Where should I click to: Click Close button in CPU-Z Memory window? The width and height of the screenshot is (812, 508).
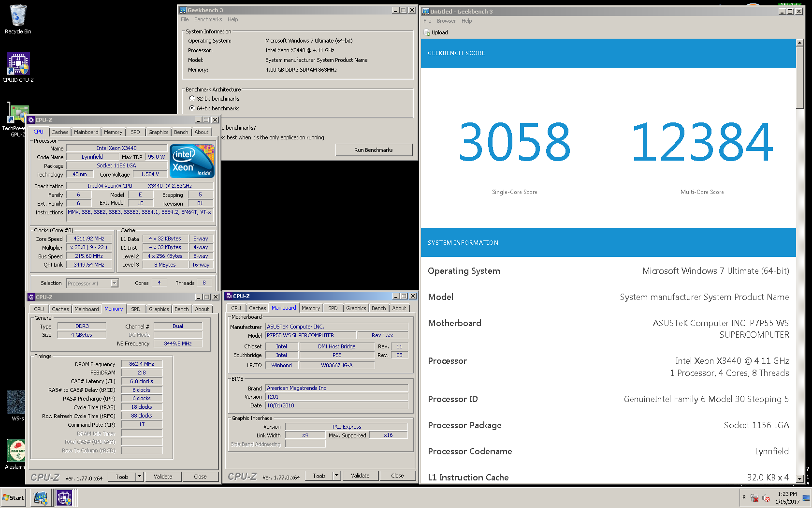point(200,477)
